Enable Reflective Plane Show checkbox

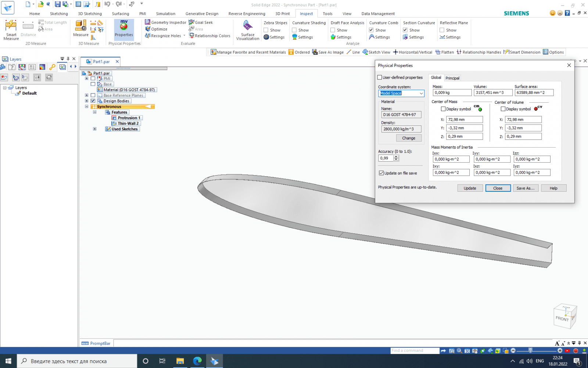coord(442,30)
